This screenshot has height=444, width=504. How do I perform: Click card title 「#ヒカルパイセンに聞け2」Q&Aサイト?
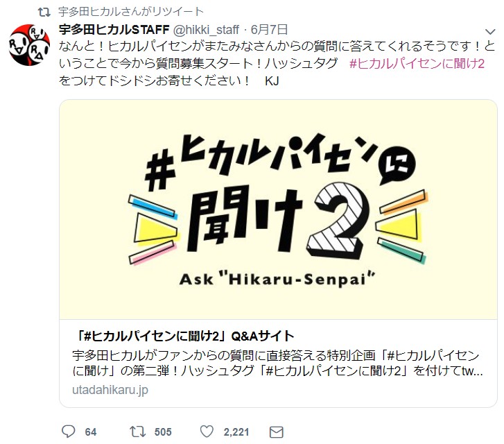click(x=184, y=336)
